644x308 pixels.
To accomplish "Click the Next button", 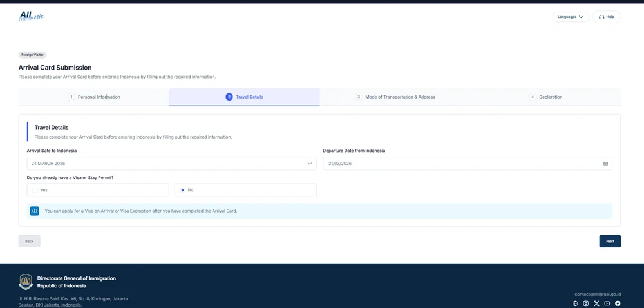I will (x=609, y=241).
